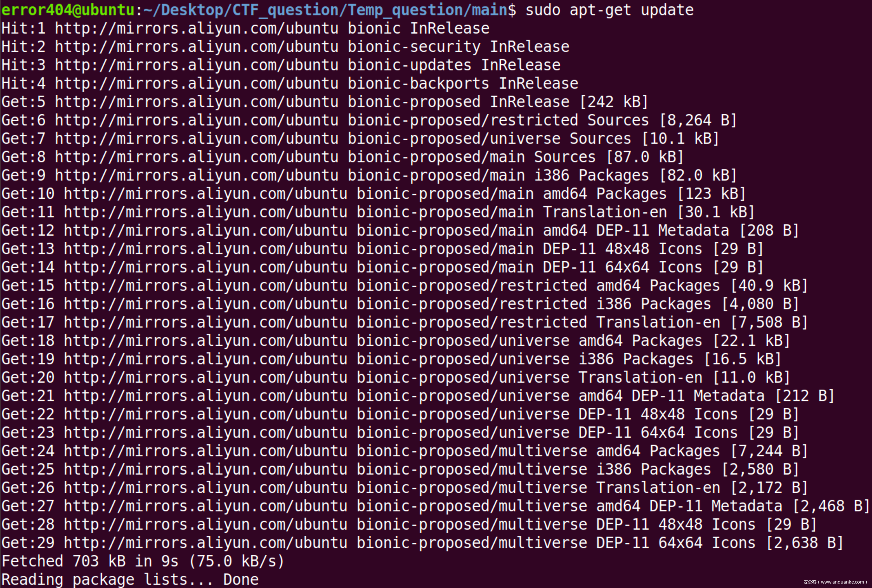Click the Get:20 line's Translation-en text
Image resolution: width=872 pixels, height=588 pixels.
(x=640, y=378)
